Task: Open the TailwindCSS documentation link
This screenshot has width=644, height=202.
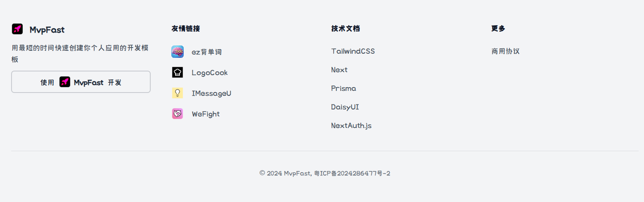Action: point(353,51)
